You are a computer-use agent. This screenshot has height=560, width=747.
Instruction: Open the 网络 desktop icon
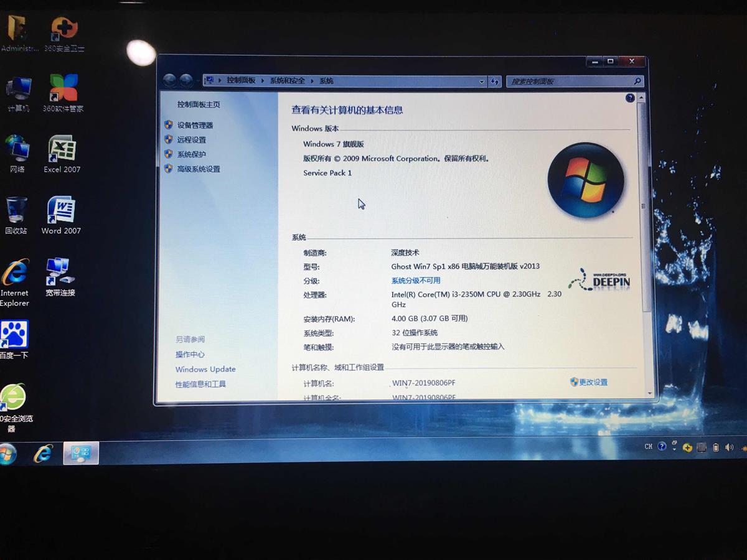[17, 154]
